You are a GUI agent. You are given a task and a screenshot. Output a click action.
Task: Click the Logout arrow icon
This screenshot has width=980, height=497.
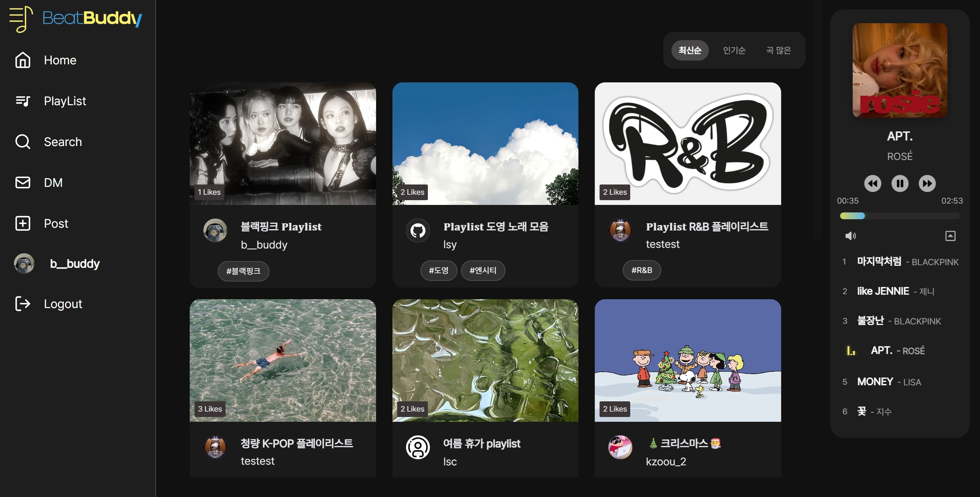(22, 304)
